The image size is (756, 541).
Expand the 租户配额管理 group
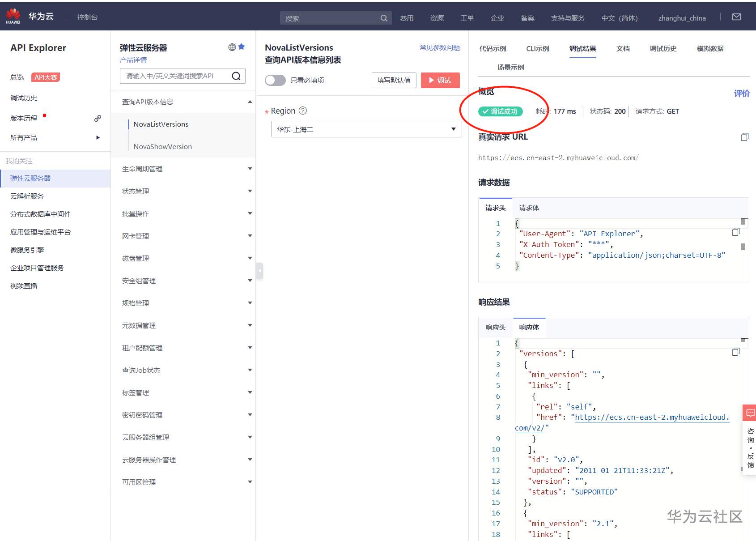[250, 348]
